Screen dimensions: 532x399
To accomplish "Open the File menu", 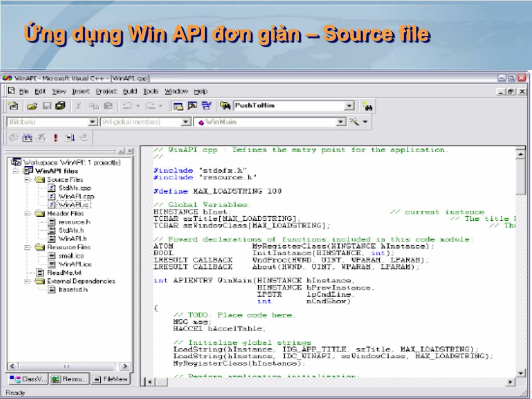I will point(24,91).
